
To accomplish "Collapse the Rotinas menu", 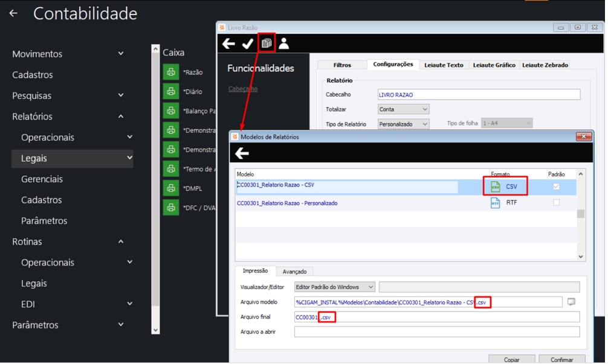I will pos(121,241).
